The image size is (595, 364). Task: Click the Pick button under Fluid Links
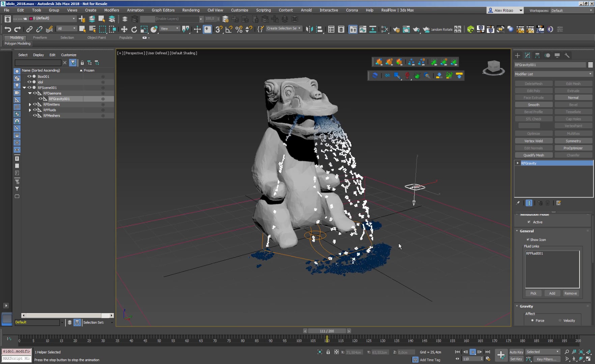(534, 293)
